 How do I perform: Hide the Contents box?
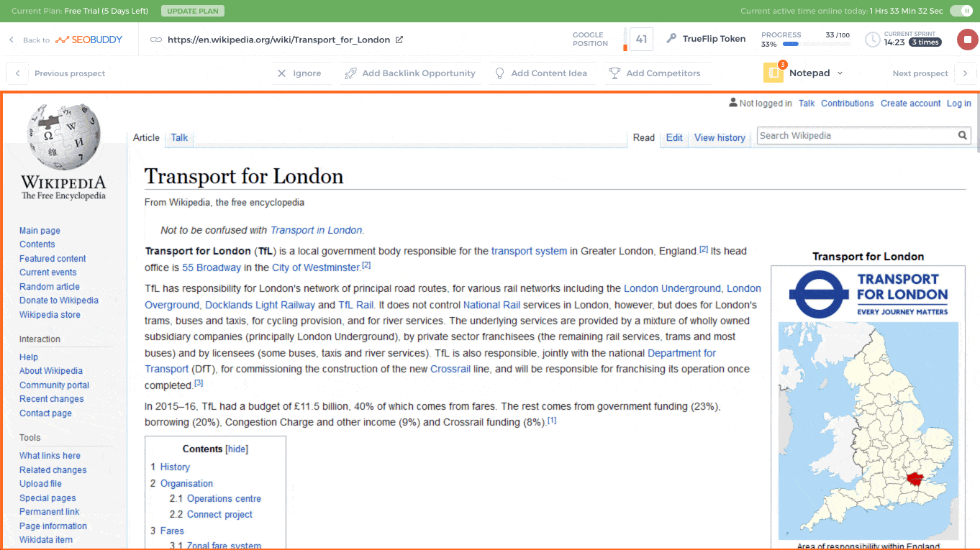pos(237,449)
